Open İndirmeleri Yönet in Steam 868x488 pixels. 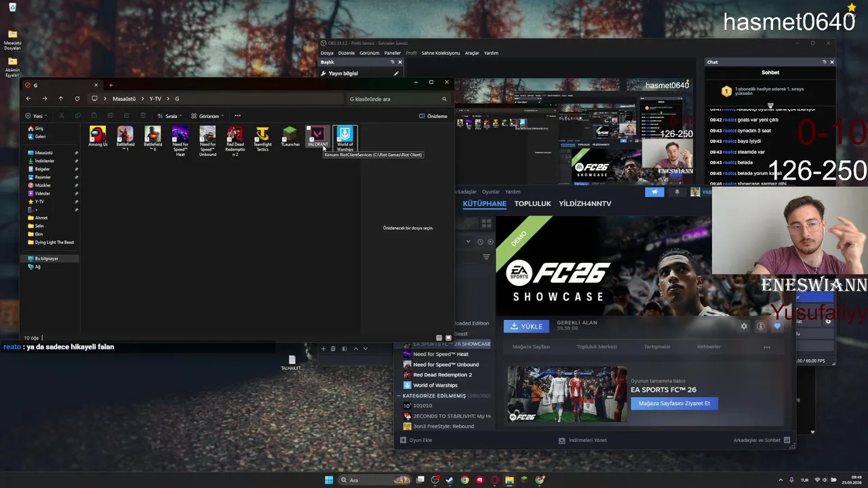[x=582, y=440]
